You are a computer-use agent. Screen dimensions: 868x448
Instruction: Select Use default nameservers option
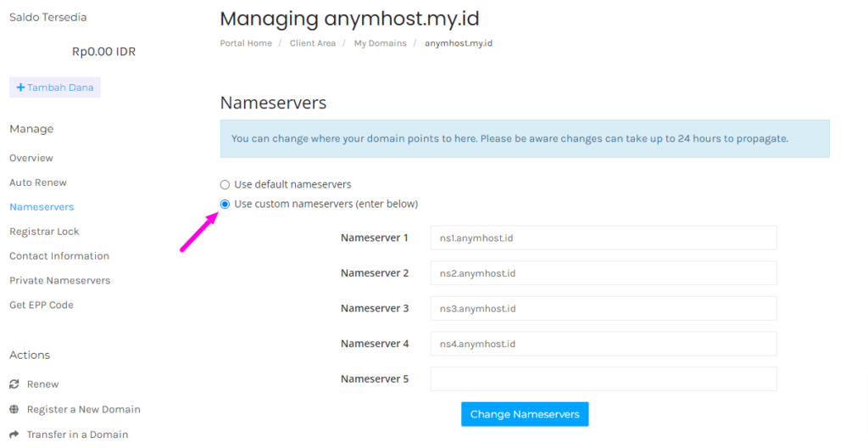coord(225,184)
